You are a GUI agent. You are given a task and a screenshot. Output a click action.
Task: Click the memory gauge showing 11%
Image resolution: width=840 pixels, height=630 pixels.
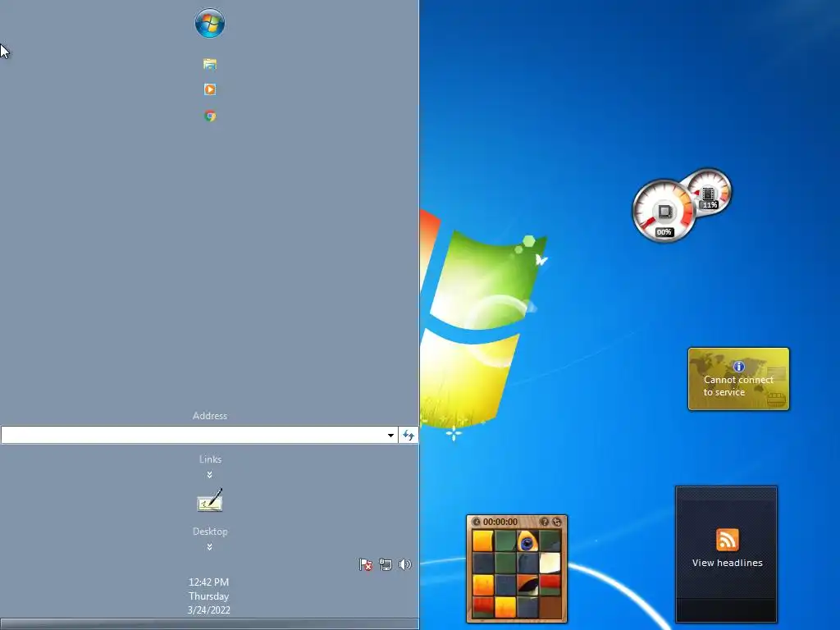pyautogui.click(x=710, y=193)
